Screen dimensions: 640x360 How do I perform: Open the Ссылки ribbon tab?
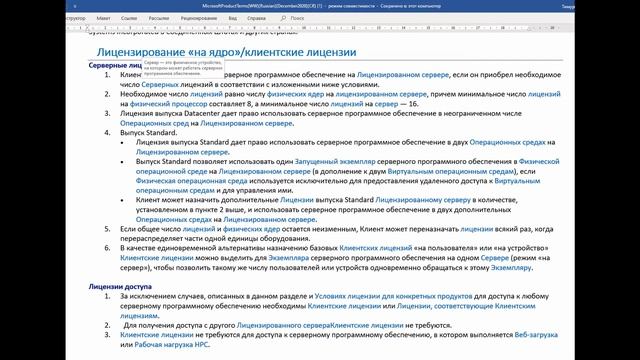coord(129,18)
